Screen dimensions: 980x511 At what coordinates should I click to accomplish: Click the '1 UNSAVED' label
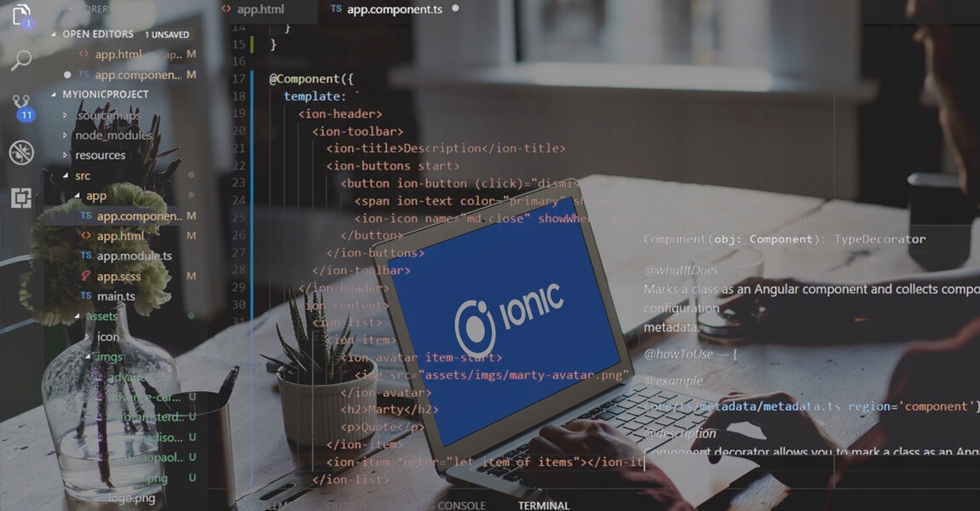pos(167,34)
